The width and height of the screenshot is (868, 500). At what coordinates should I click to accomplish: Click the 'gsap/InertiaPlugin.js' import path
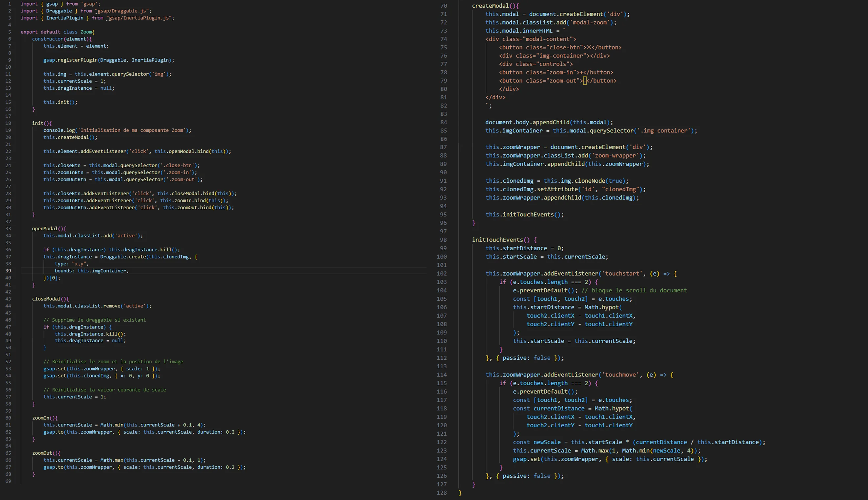pos(140,18)
